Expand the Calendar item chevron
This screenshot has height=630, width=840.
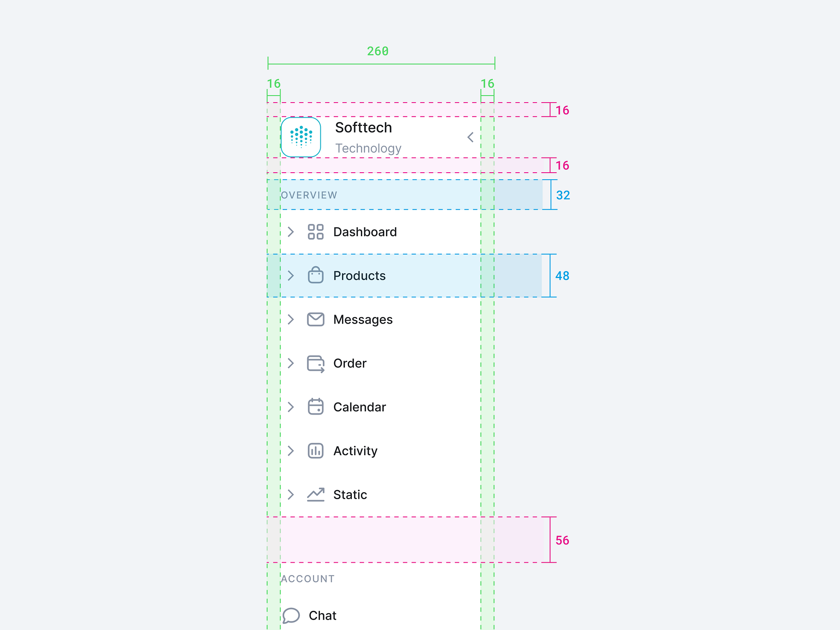point(291,407)
